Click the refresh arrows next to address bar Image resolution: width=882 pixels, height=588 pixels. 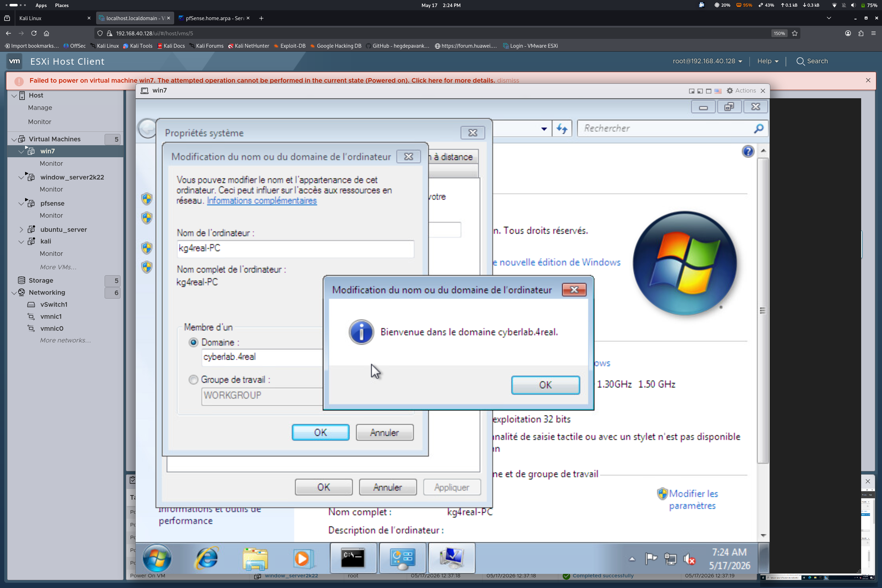562,129
